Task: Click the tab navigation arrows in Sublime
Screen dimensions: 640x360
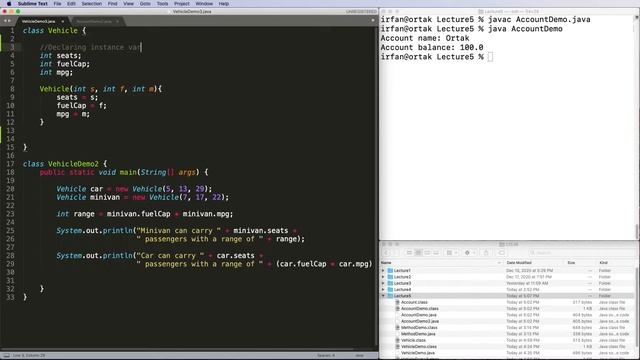Action: click(7, 21)
